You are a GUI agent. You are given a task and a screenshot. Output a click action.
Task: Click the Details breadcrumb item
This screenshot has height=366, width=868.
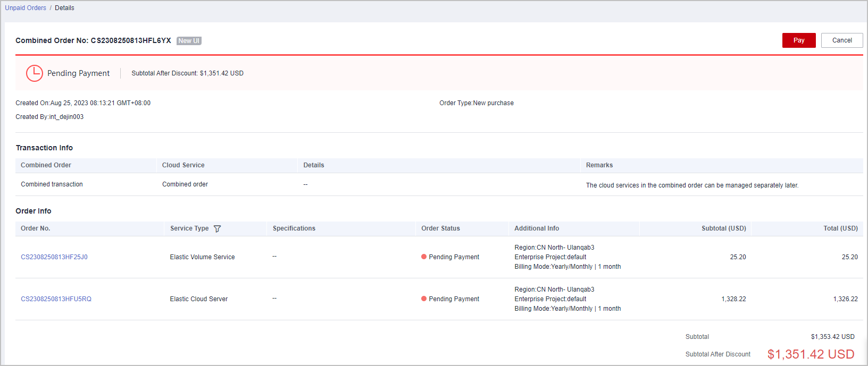[x=64, y=8]
